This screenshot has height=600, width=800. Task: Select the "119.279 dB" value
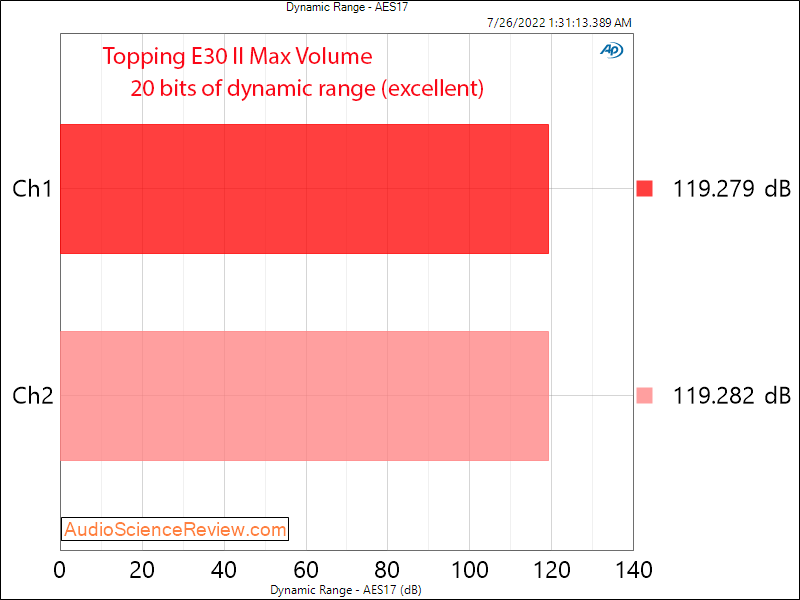tap(732, 189)
